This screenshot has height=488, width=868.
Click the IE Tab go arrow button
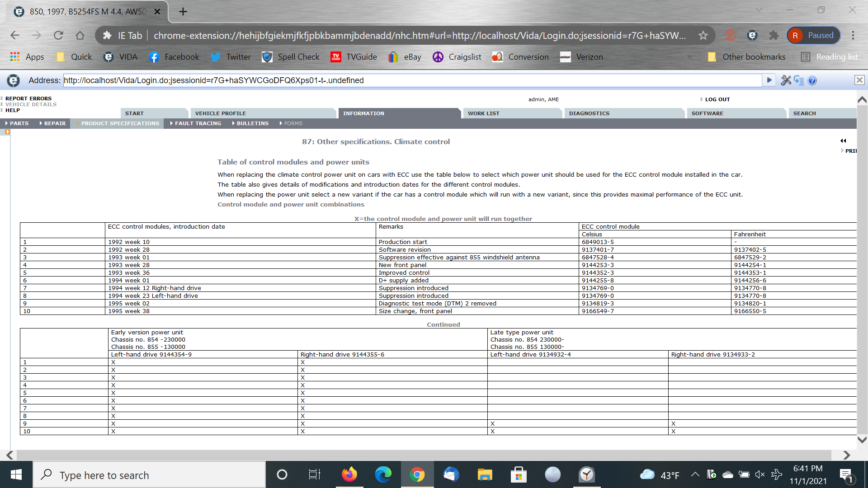pyautogui.click(x=769, y=80)
